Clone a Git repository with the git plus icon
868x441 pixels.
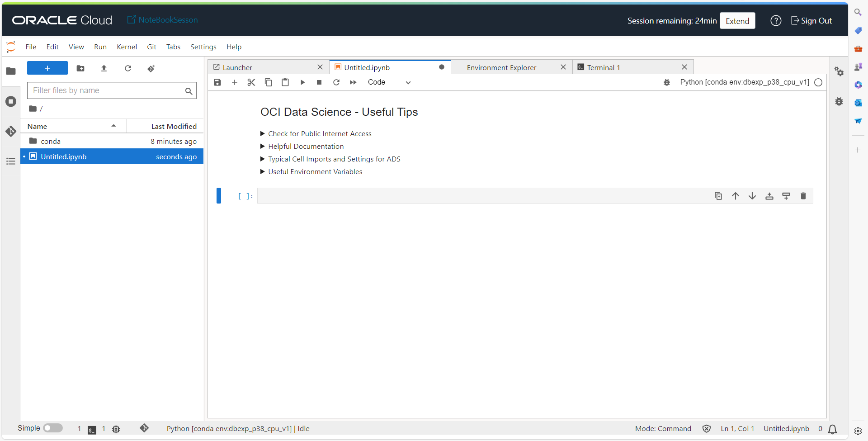151,68
